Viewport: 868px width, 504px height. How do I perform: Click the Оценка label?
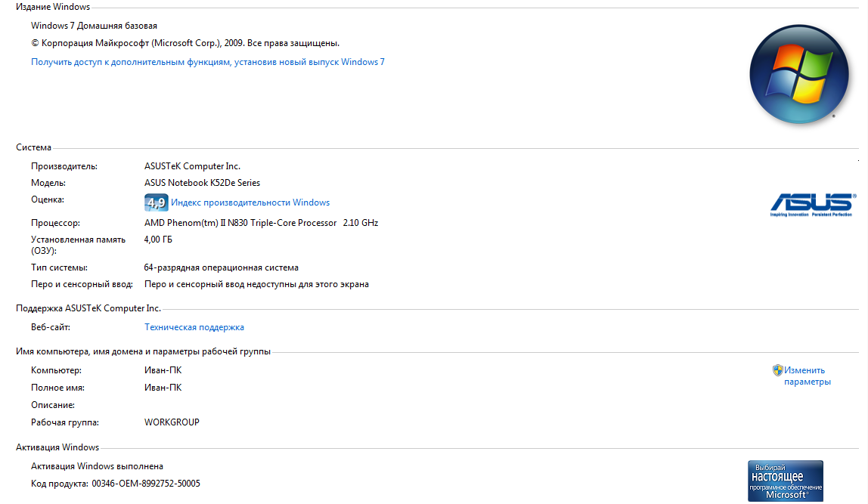(48, 199)
